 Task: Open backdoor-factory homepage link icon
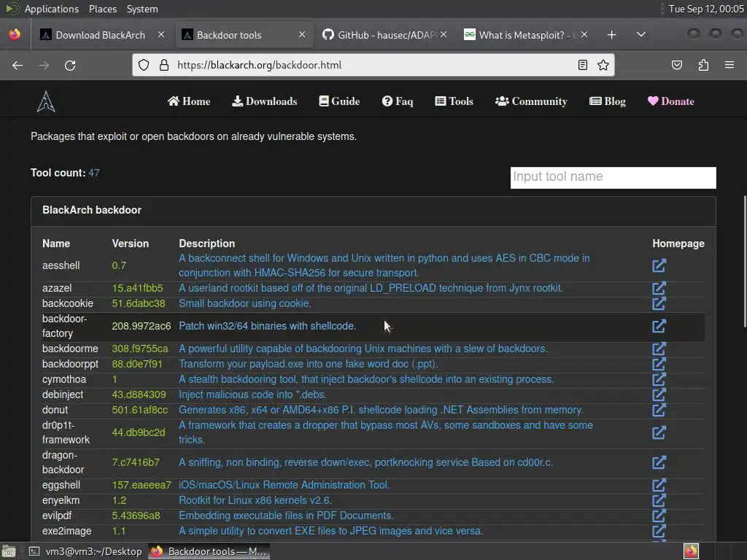(x=659, y=326)
